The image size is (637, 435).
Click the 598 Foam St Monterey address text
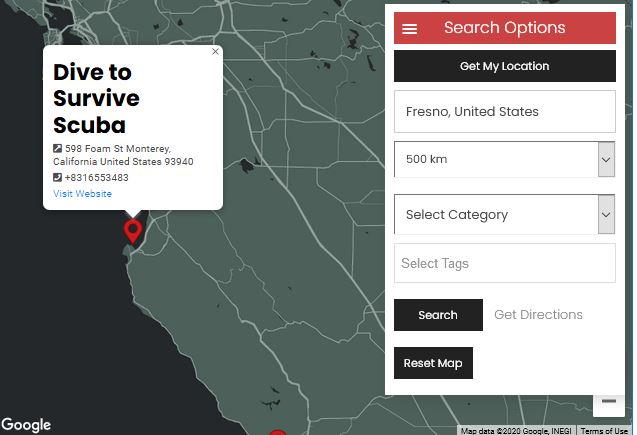coord(123,155)
